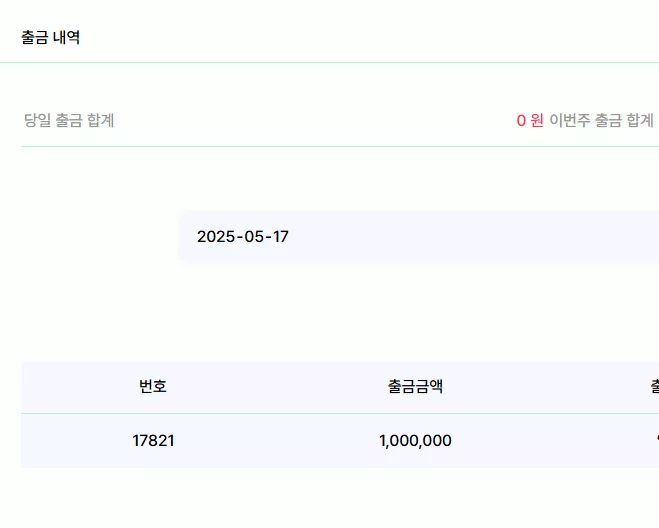
Task: Select the day 17 in the date field
Action: [x=280, y=237]
